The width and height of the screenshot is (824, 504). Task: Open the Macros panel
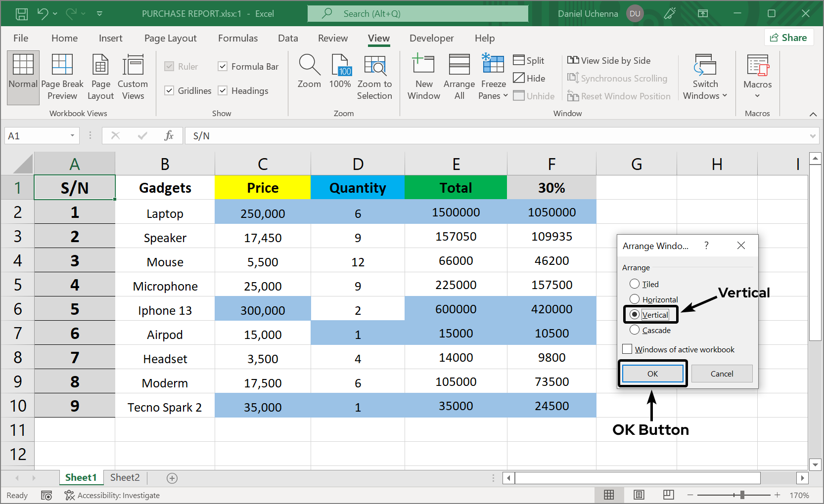[757, 75]
